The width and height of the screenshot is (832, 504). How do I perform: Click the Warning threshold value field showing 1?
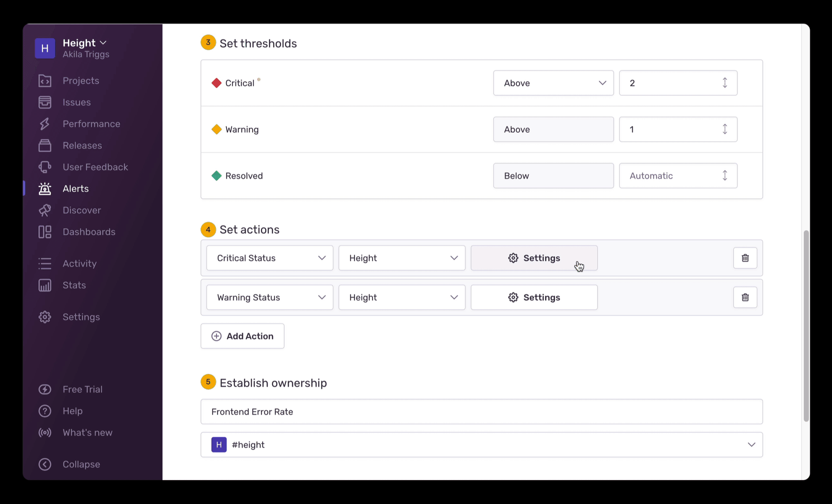(678, 129)
